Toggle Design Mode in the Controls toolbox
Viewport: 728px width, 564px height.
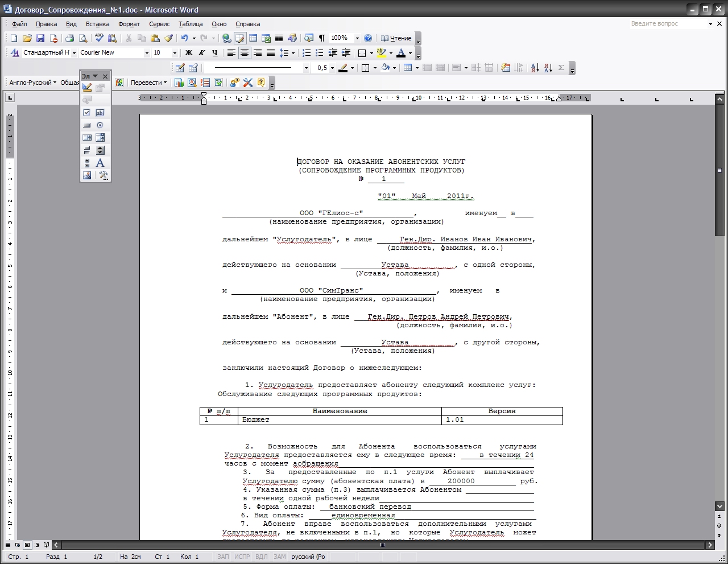tap(87, 87)
